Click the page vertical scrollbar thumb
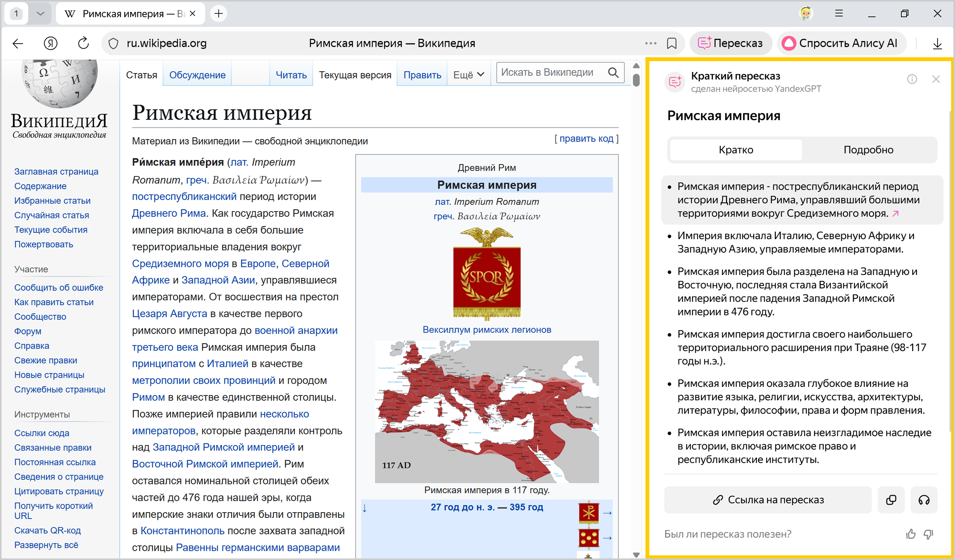The width and height of the screenshot is (955, 560). pyautogui.click(x=636, y=80)
